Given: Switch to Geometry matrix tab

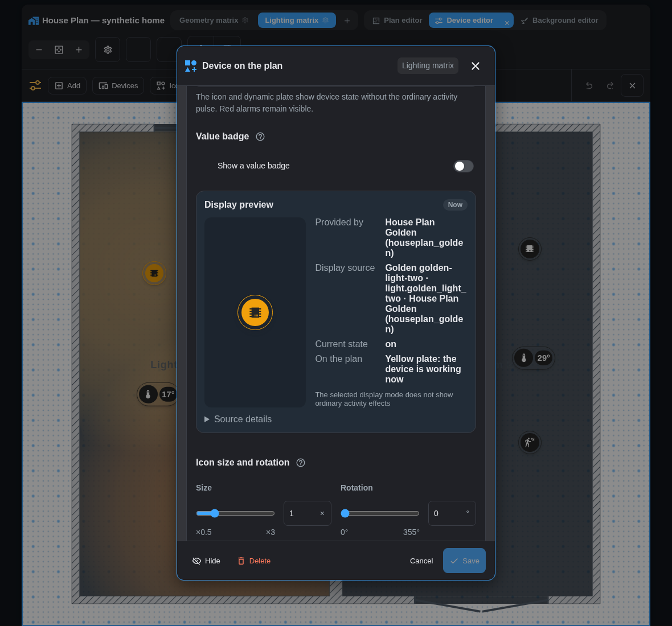Looking at the screenshot, I should [x=208, y=20].
